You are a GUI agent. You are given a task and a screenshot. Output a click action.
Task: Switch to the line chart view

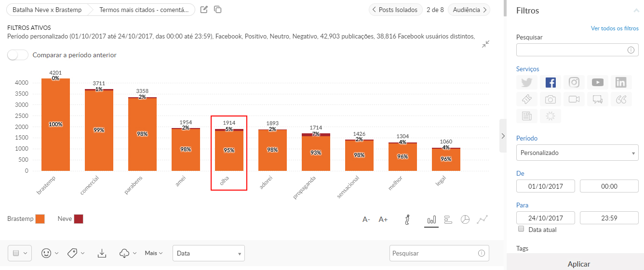click(x=482, y=219)
